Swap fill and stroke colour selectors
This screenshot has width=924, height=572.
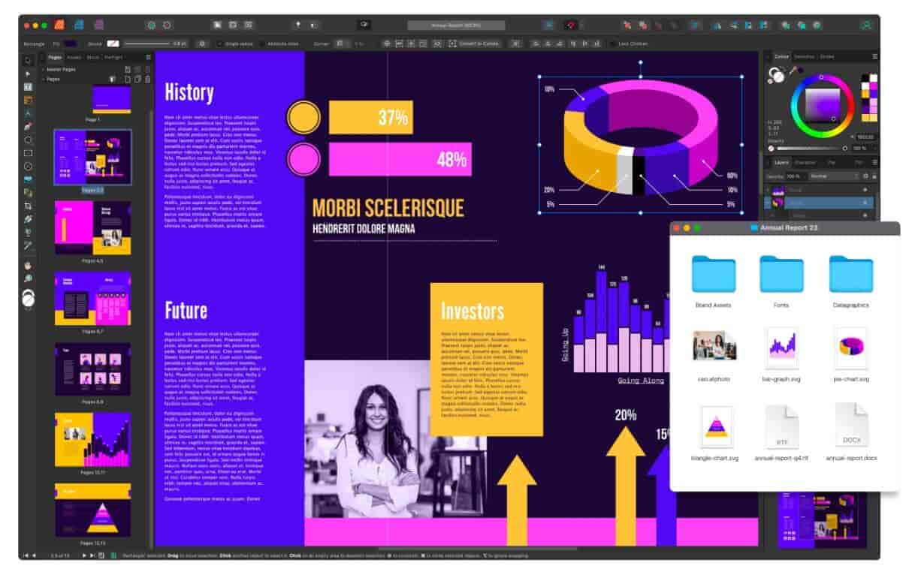pos(782,68)
